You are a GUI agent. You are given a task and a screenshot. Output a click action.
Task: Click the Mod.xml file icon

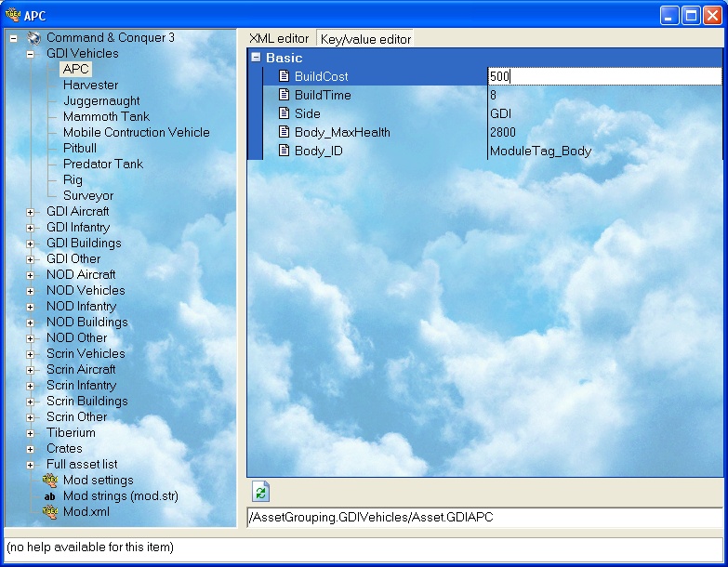coord(50,511)
